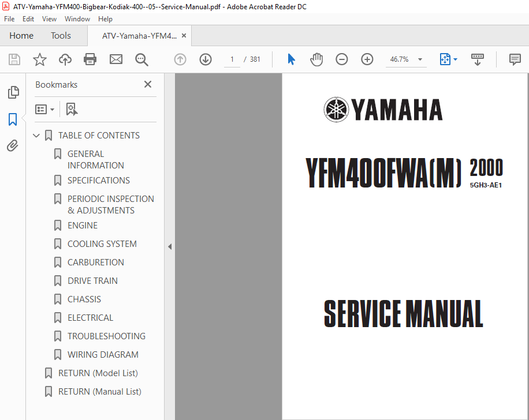Collapse the TABLE OF CONTENTS bookmark
529x420 pixels.
[x=36, y=136]
